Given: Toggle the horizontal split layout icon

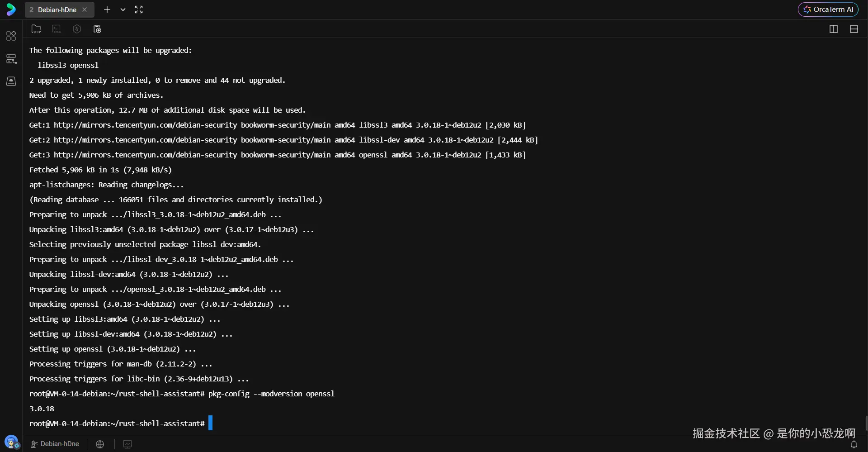Looking at the screenshot, I should point(854,29).
